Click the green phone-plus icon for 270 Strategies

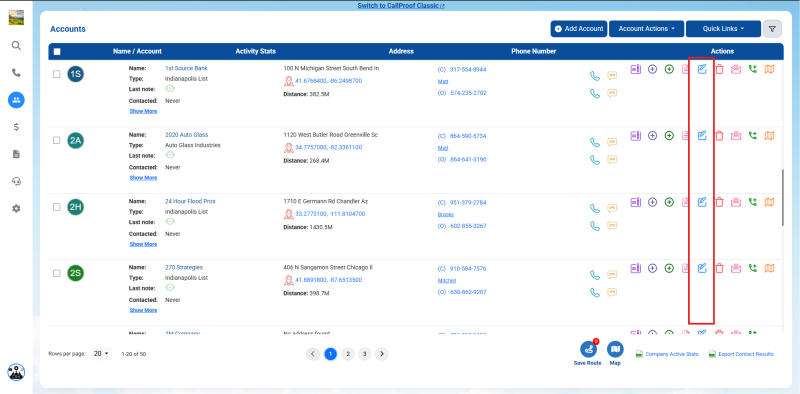(753, 268)
